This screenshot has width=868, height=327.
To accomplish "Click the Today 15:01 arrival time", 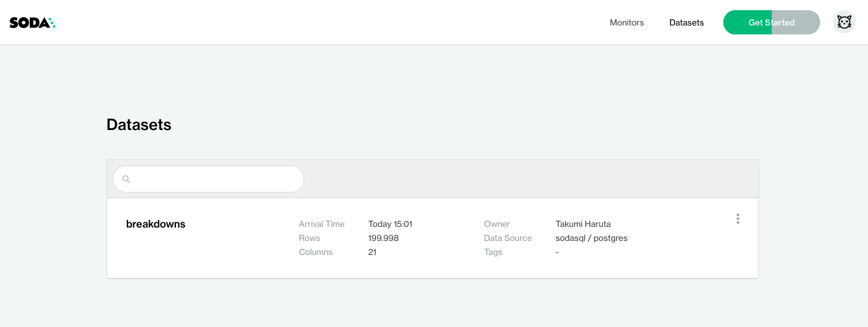I will (390, 224).
